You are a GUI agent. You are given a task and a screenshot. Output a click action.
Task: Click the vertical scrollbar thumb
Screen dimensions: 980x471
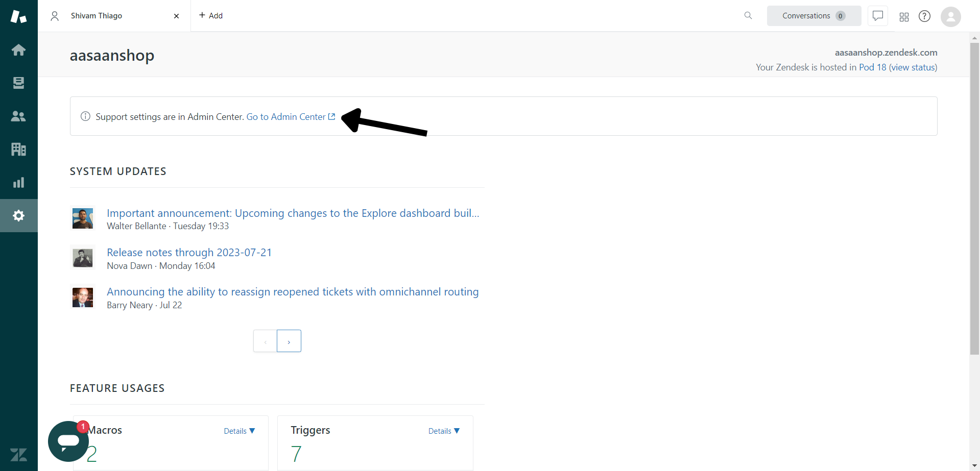point(975,199)
